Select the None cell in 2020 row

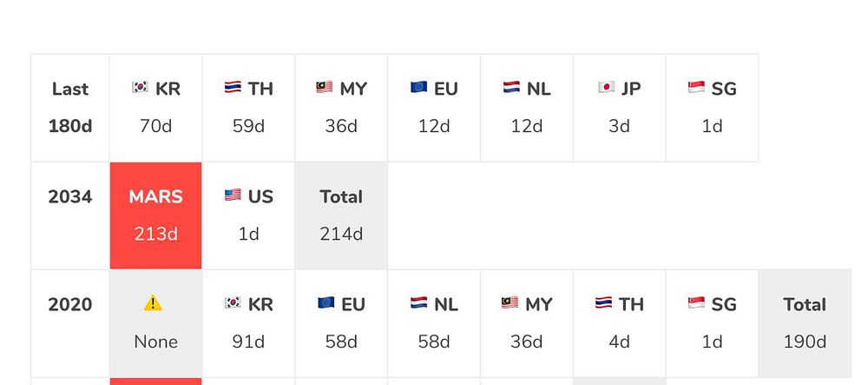tap(156, 323)
